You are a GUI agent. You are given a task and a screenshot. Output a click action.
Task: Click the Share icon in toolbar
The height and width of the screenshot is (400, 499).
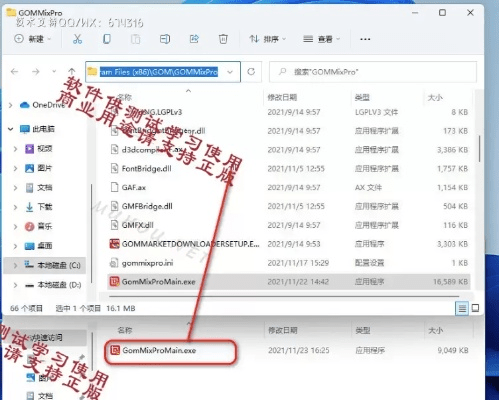pos(194,39)
